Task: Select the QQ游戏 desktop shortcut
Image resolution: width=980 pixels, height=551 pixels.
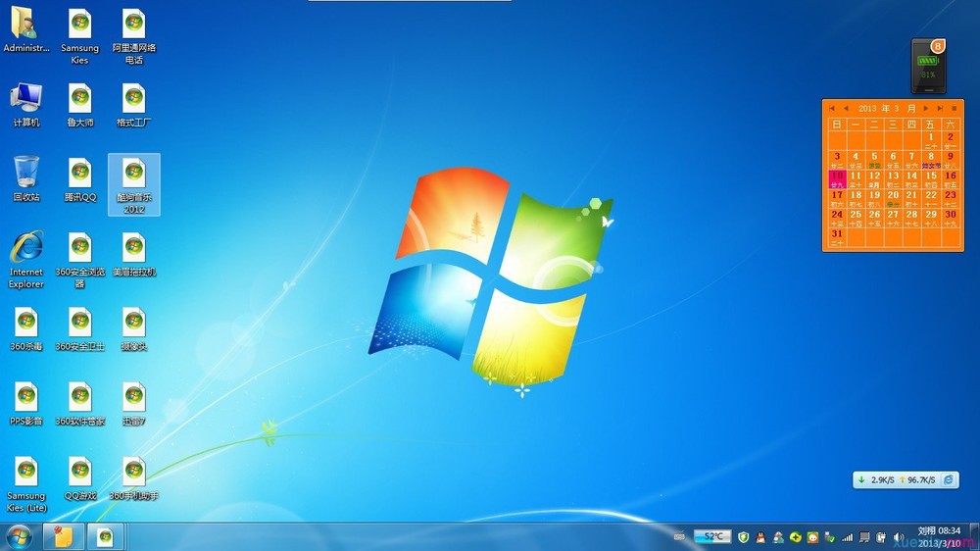Action: pyautogui.click(x=80, y=478)
